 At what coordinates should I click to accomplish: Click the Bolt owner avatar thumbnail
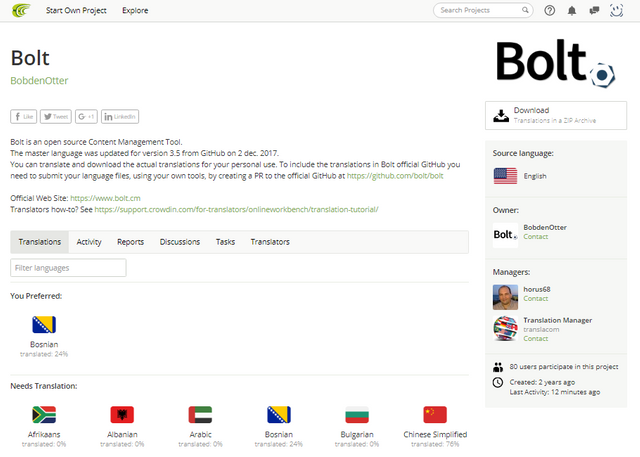coord(505,235)
